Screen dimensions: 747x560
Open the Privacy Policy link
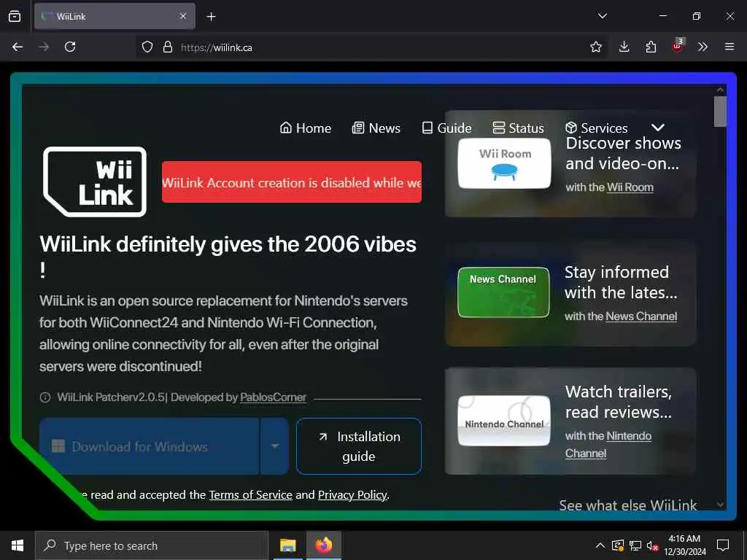[352, 495]
